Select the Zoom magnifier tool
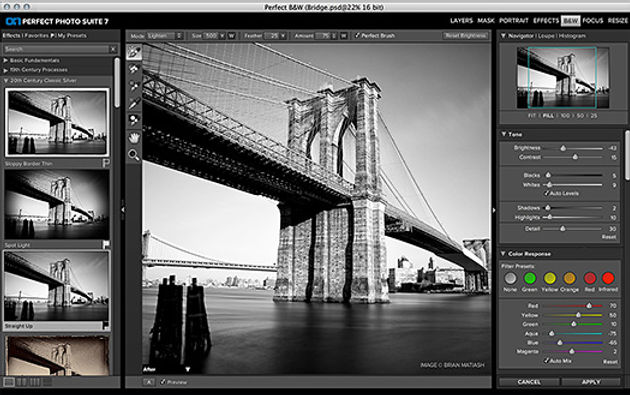630x395 pixels. pos(134,155)
